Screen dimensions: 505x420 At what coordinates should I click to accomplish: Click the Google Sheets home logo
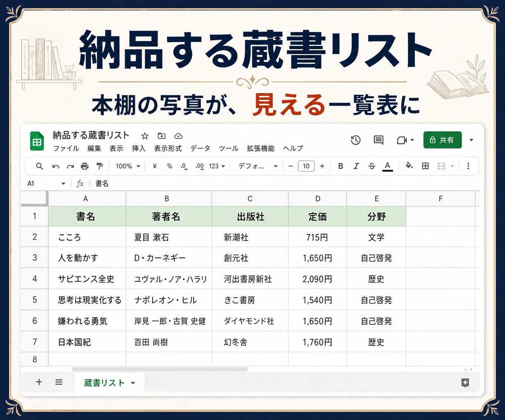(x=37, y=141)
